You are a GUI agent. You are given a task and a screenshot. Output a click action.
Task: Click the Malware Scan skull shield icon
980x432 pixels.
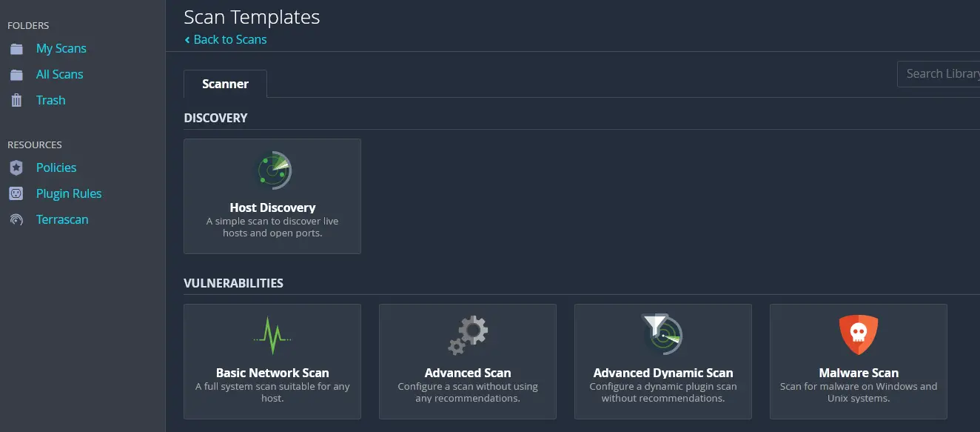pos(859,336)
